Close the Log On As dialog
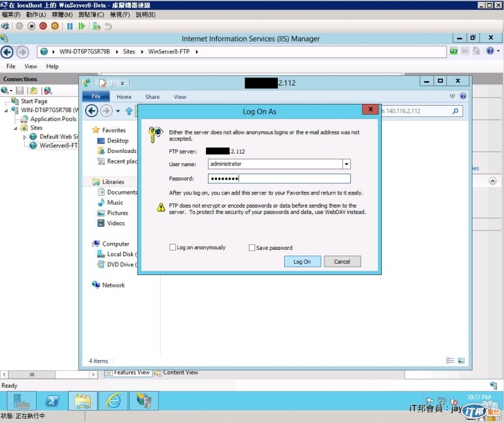504x423 pixels. (370, 109)
